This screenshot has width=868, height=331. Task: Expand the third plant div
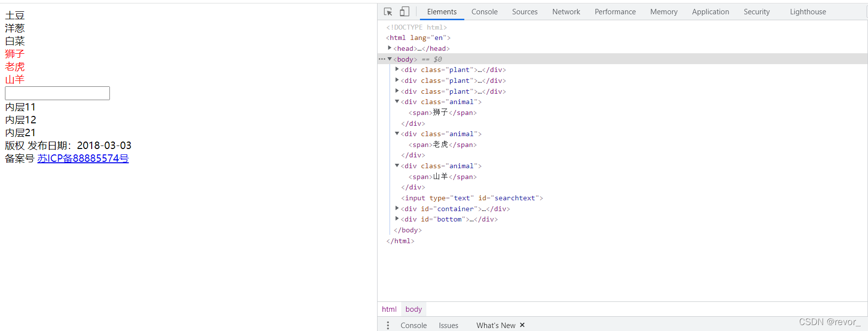(x=397, y=91)
